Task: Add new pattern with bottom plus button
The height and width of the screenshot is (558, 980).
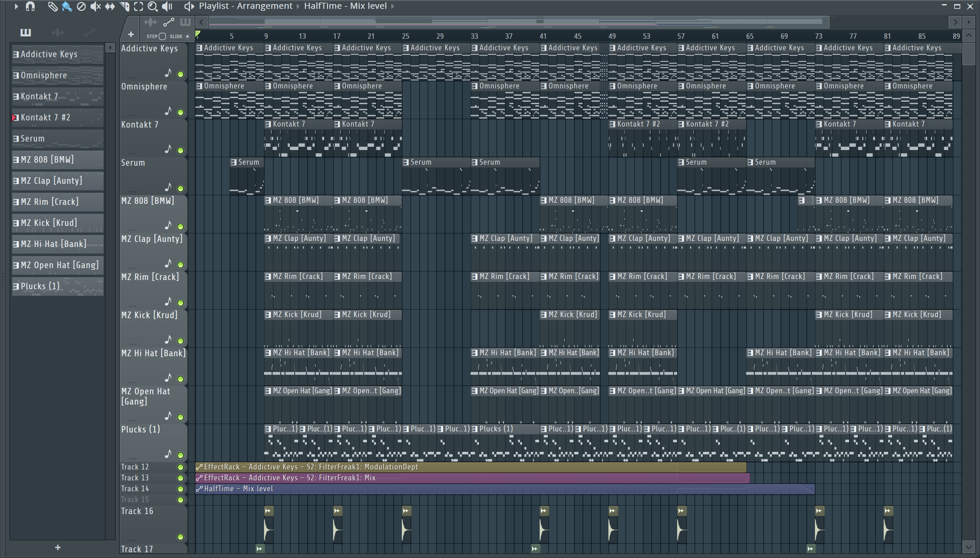Action: click(x=58, y=548)
